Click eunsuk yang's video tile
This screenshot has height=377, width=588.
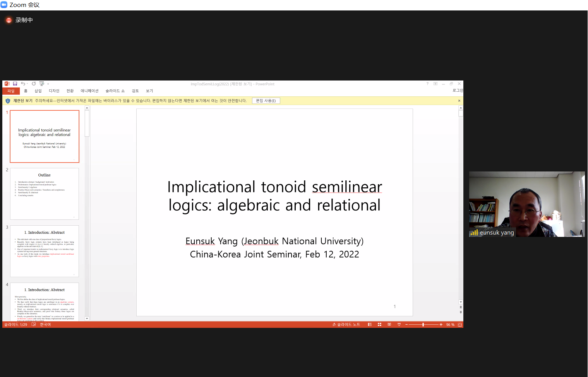[527, 204]
